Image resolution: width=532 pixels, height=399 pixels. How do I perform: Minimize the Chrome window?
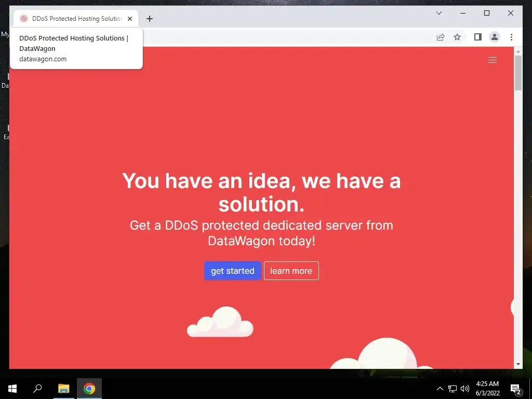463,13
